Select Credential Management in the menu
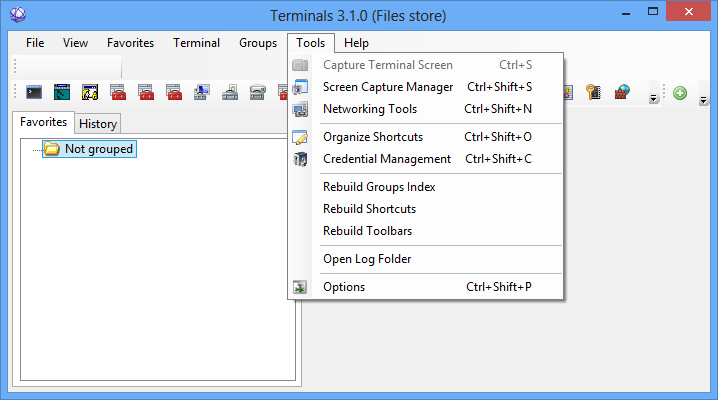The image size is (718, 400). point(387,159)
